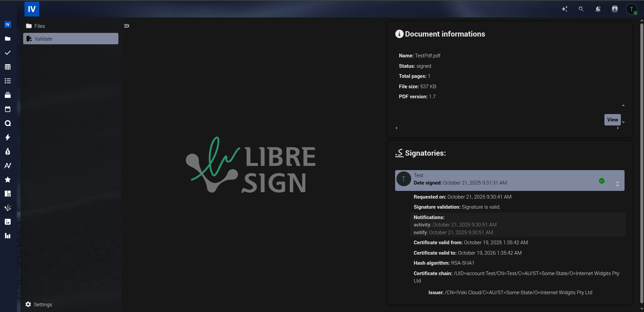The width and height of the screenshot is (644, 312).
Task: Open the Files app folder icon in sidebar
Action: [8, 39]
